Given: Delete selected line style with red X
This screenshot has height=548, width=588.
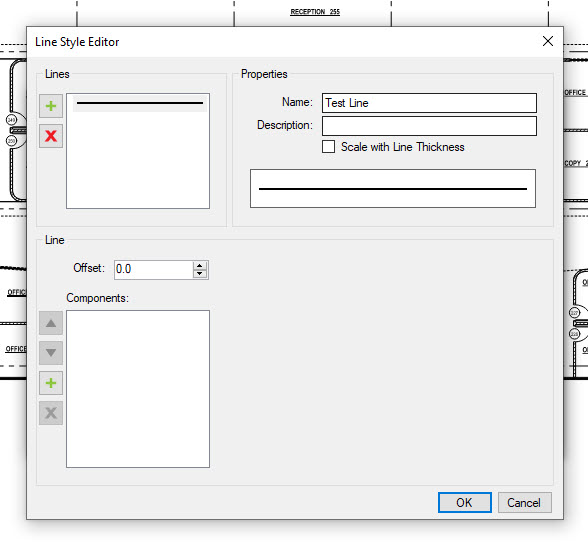Looking at the screenshot, I should click(x=51, y=136).
